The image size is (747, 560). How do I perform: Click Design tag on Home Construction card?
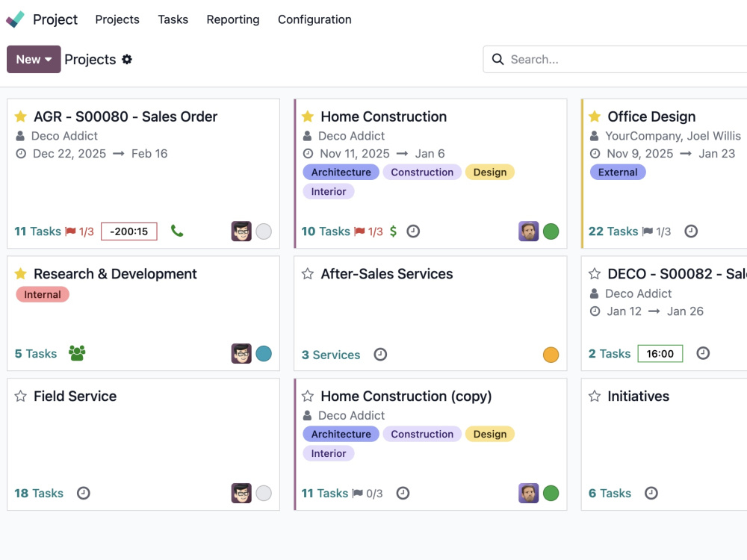click(x=490, y=172)
